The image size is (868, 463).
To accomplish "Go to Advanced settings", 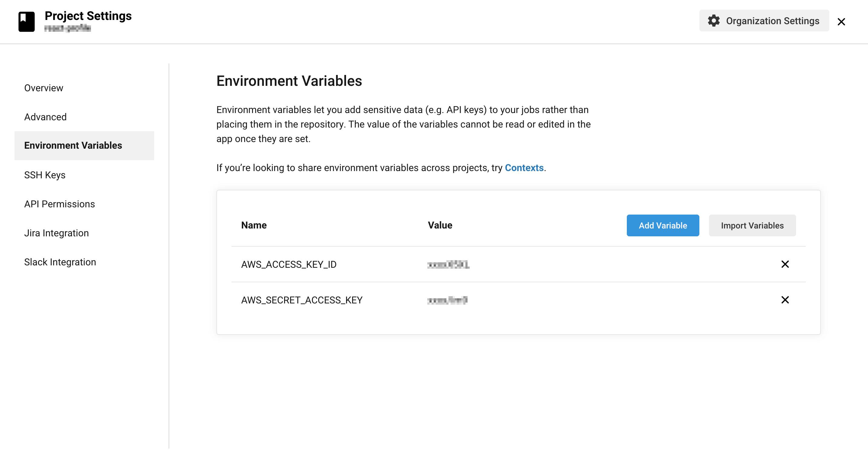I will point(45,117).
